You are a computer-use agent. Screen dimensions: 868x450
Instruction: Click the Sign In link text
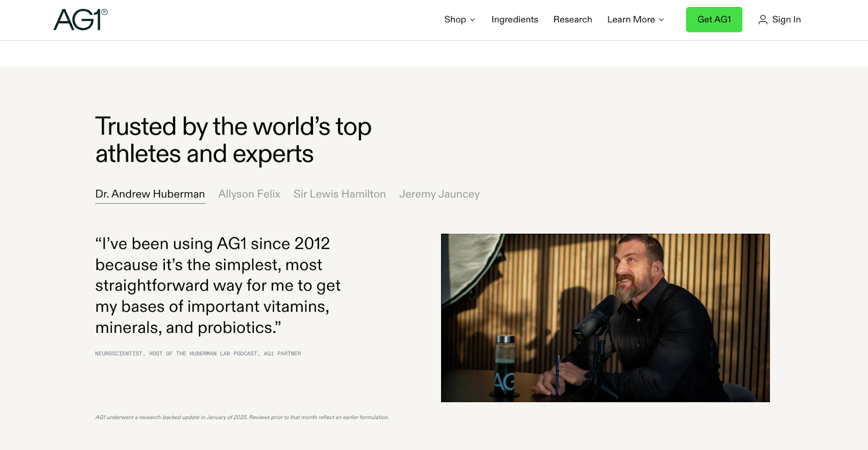(787, 20)
